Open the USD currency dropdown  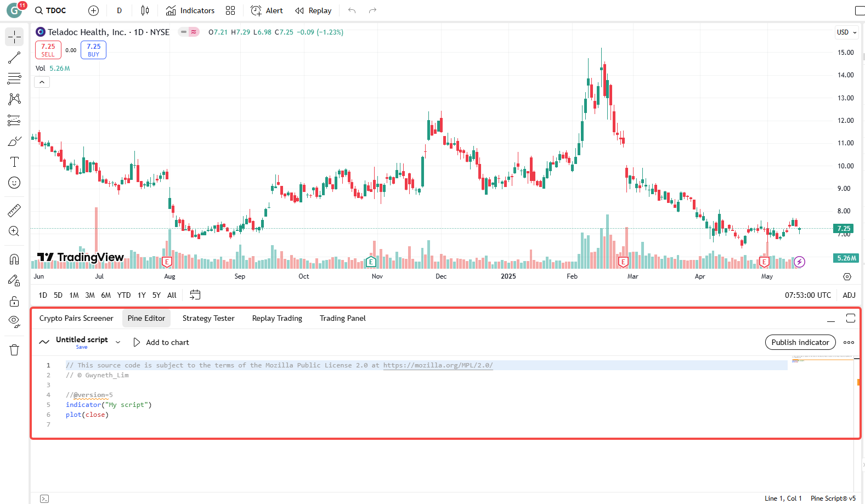pyautogui.click(x=846, y=32)
